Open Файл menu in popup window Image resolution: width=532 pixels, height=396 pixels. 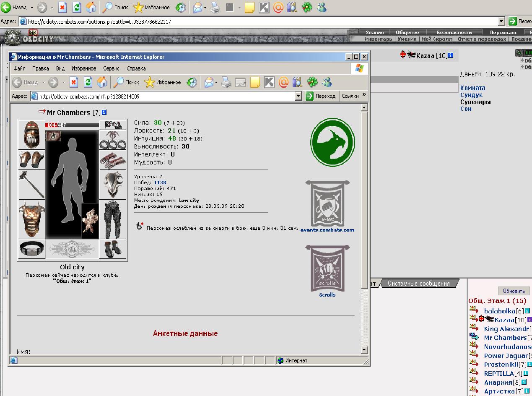coord(19,68)
